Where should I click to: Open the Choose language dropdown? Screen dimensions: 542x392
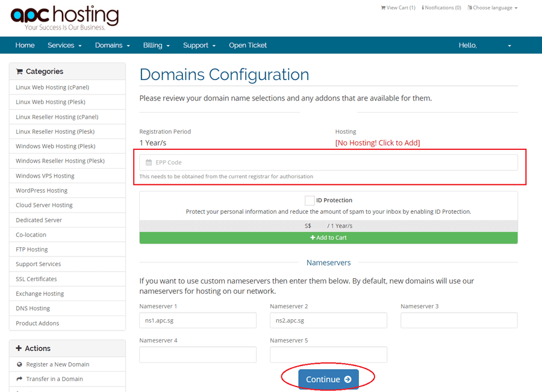493,8
